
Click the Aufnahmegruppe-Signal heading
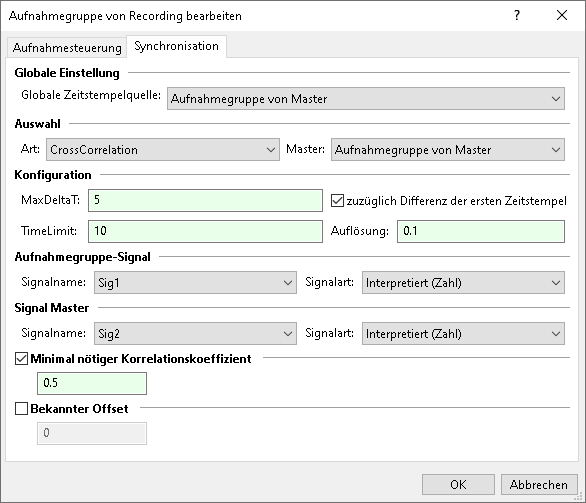(x=83, y=257)
